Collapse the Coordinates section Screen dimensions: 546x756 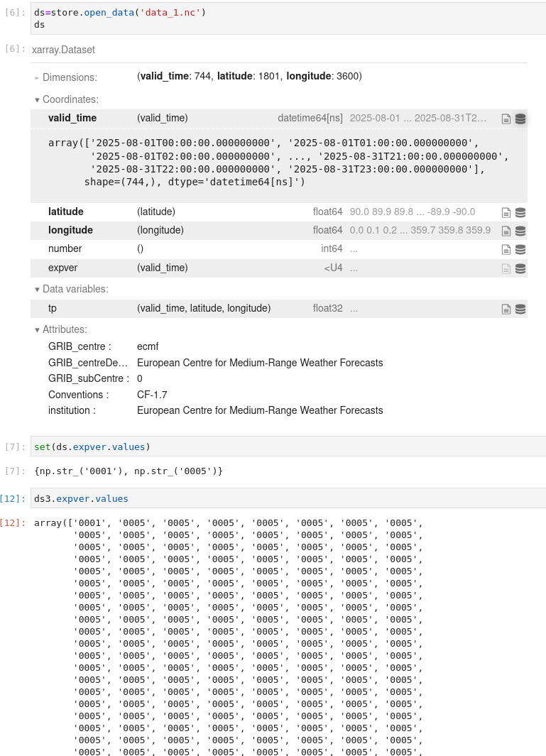click(66, 100)
